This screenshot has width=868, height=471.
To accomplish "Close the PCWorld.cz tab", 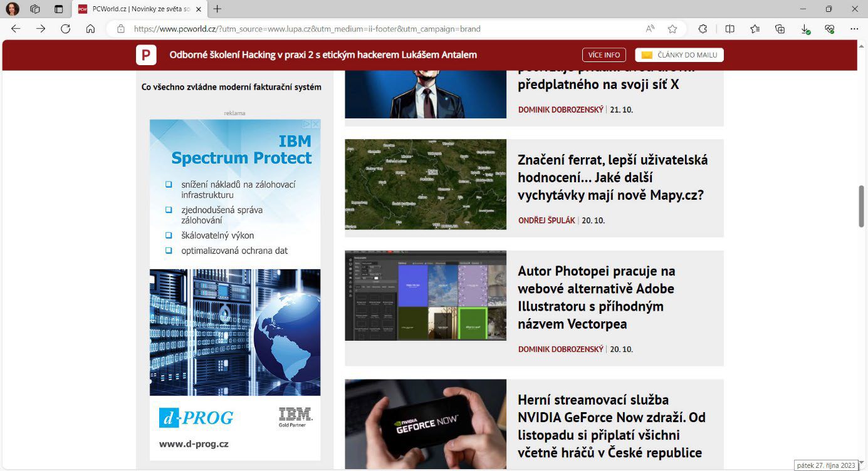I will tap(199, 9).
